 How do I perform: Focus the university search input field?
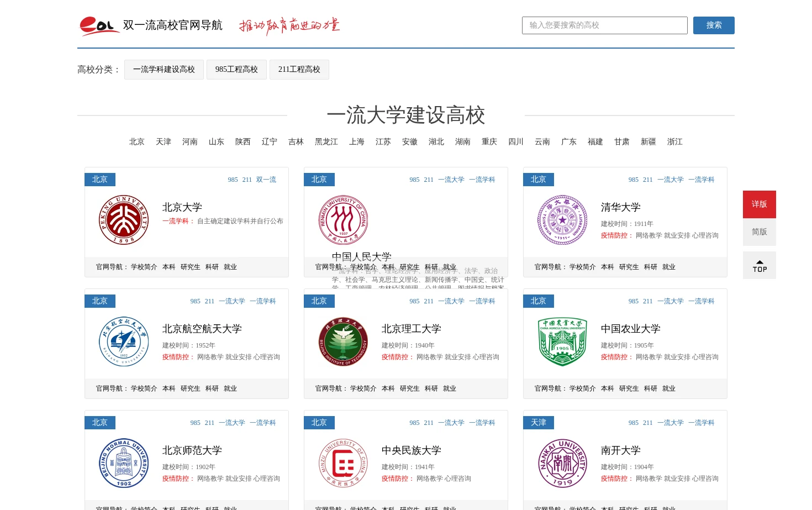[x=605, y=25]
